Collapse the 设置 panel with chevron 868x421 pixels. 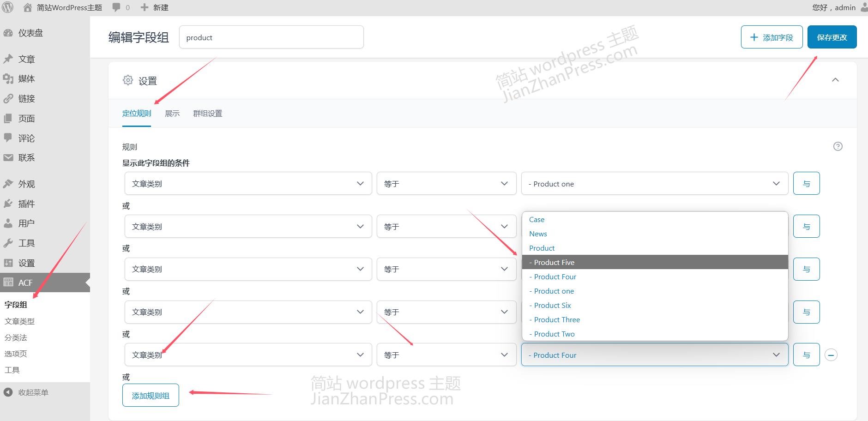tap(835, 80)
